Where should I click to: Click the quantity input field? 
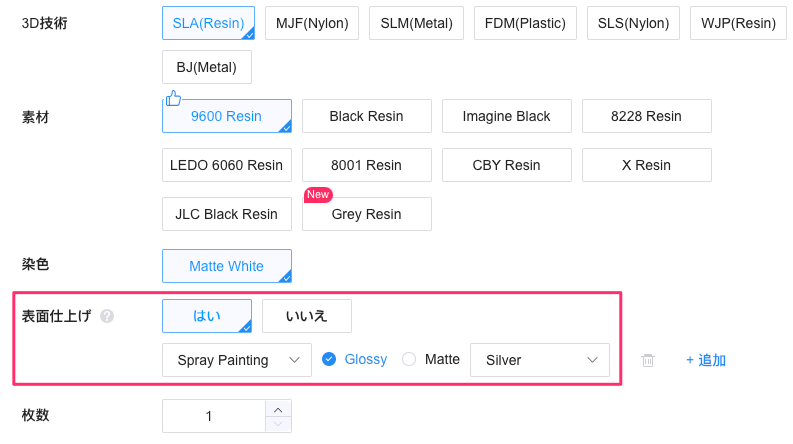210,416
